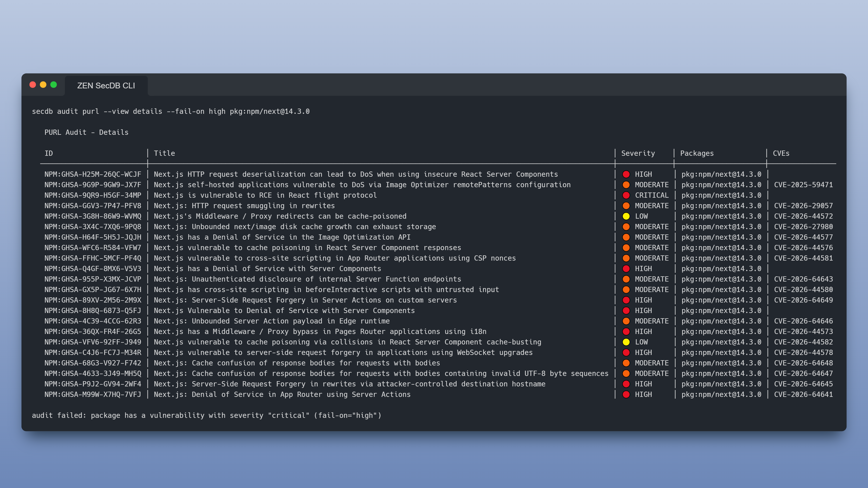The height and width of the screenshot is (488, 868).
Task: Click the severity dot for GHSA-955P-X3MX-JCVP
Action: 626,279
